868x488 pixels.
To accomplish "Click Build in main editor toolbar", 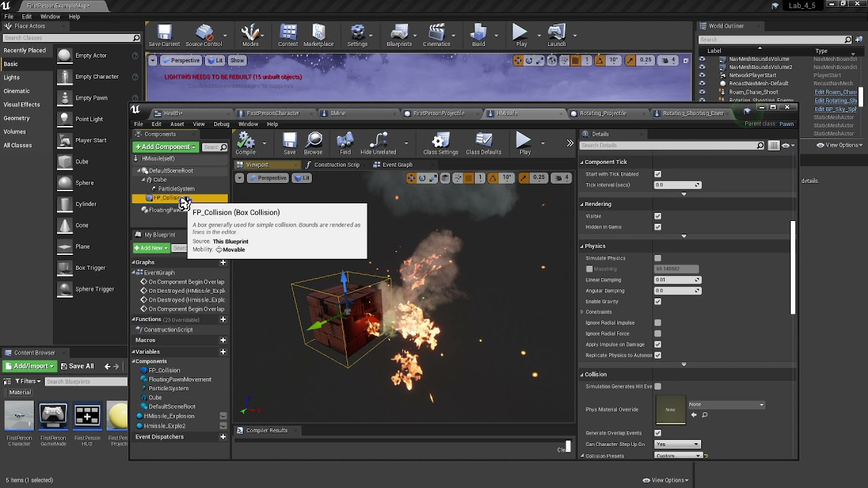I will pos(478,35).
